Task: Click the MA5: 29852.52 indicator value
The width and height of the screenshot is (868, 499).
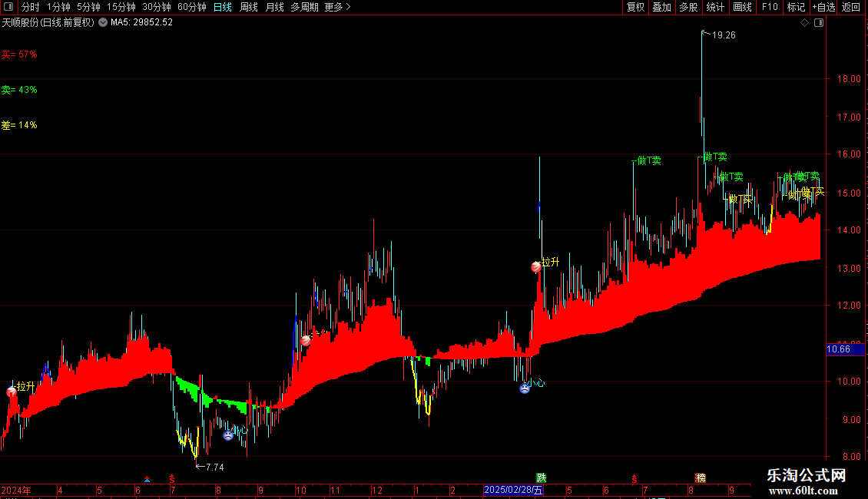Action: pos(141,23)
